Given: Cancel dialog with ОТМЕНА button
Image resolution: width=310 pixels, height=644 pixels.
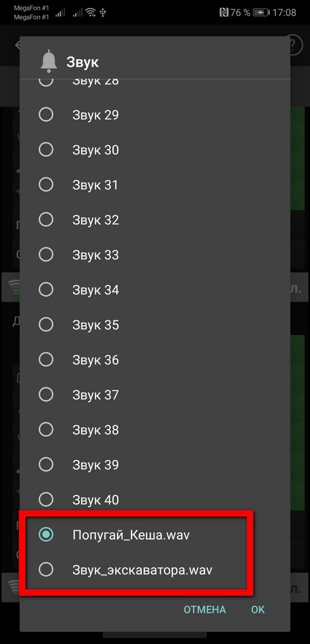Looking at the screenshot, I should [x=204, y=610].
